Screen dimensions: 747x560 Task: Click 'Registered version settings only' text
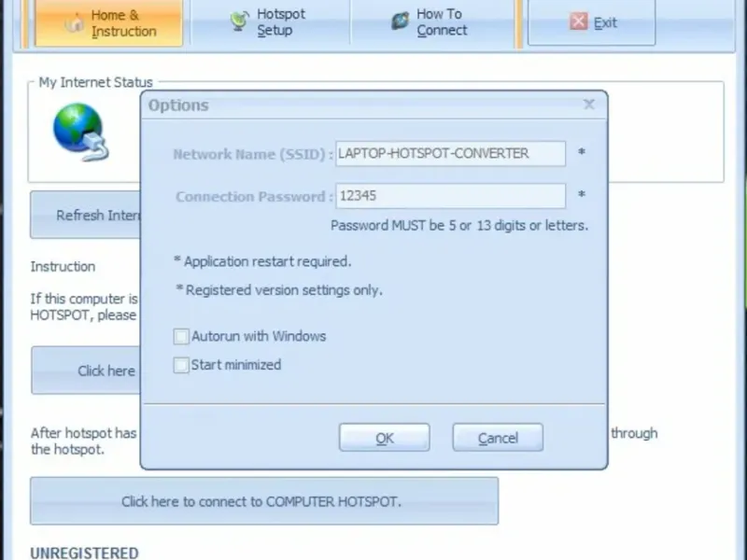pos(279,290)
